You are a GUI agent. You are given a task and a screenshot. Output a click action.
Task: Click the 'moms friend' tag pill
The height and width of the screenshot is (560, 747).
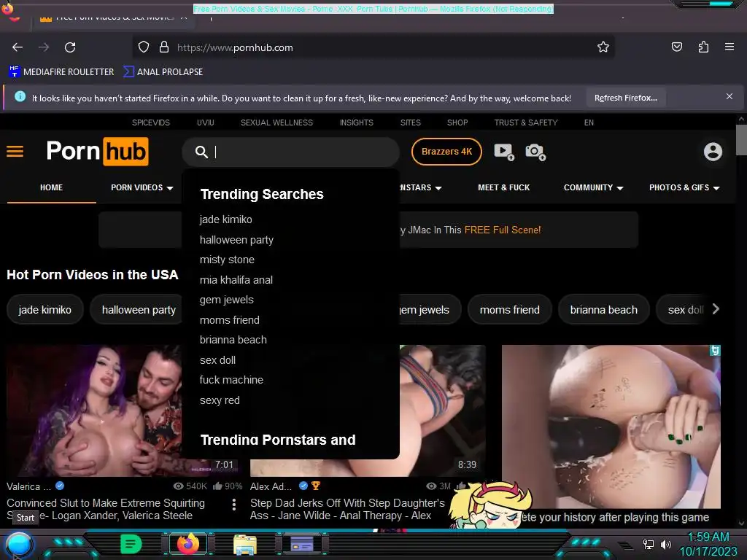click(x=510, y=309)
